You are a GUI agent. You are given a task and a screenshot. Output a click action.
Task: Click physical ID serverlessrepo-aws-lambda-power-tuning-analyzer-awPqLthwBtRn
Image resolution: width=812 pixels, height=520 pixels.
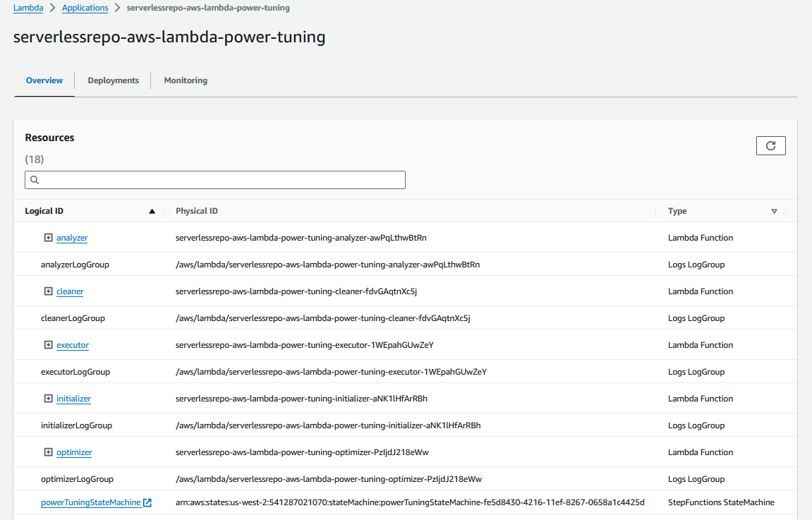(301, 238)
